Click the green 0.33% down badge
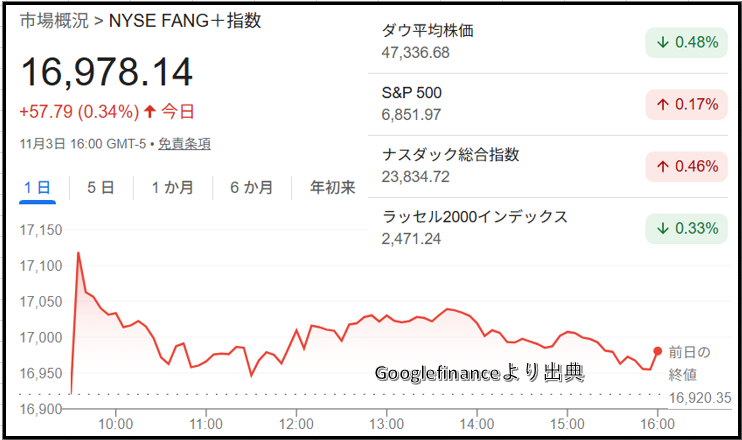Viewport: 742px width, 440px height. pos(685,228)
